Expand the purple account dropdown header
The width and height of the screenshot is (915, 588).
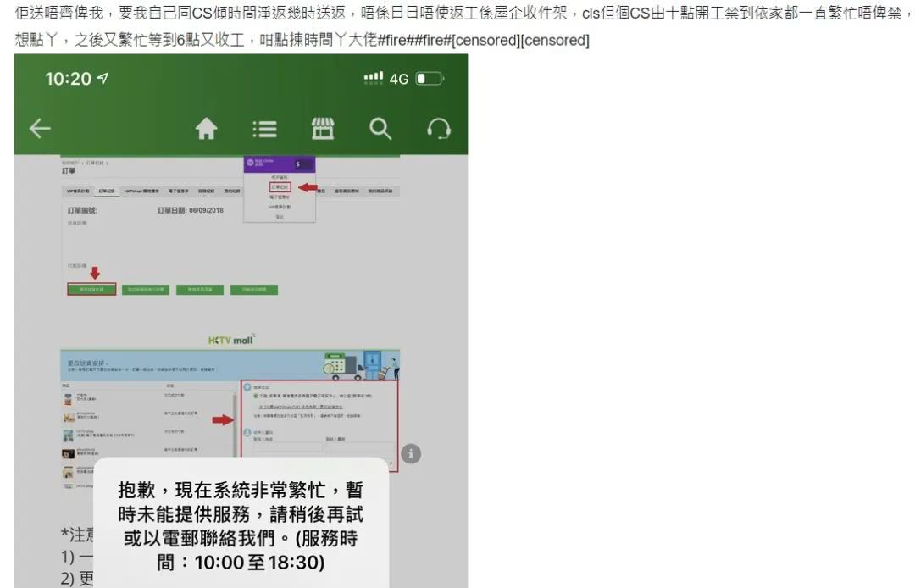pyautogui.click(x=279, y=164)
